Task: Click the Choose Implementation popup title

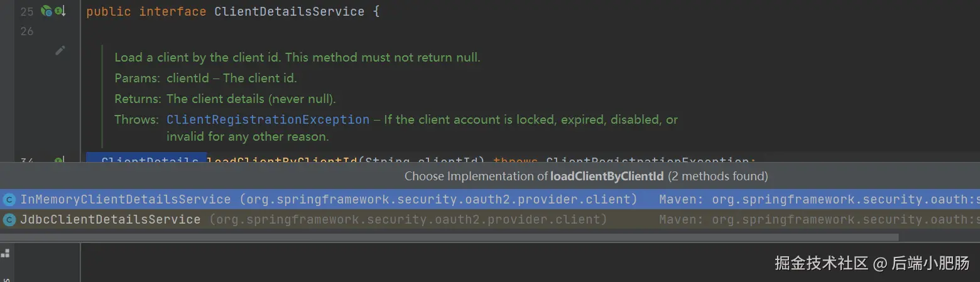Action: pyautogui.click(x=586, y=176)
